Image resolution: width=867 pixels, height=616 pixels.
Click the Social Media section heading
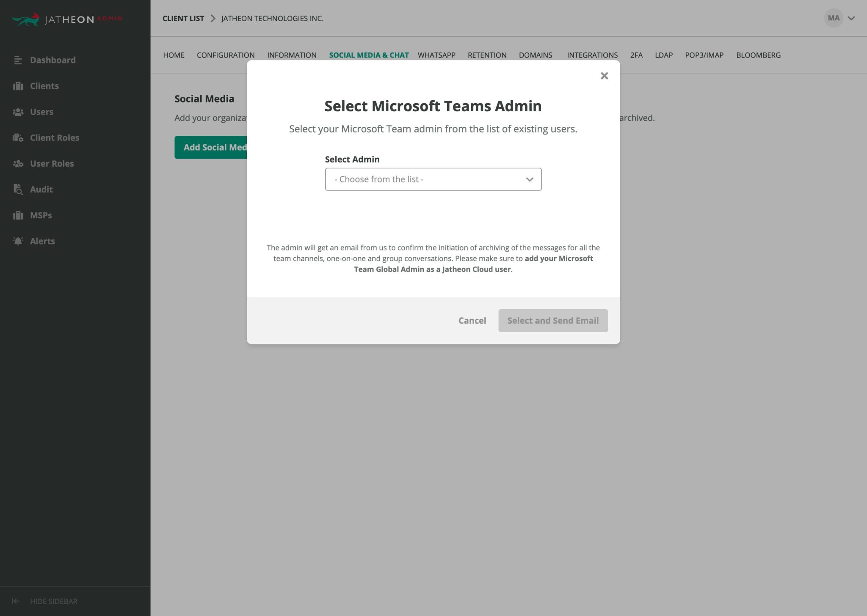[x=204, y=99]
